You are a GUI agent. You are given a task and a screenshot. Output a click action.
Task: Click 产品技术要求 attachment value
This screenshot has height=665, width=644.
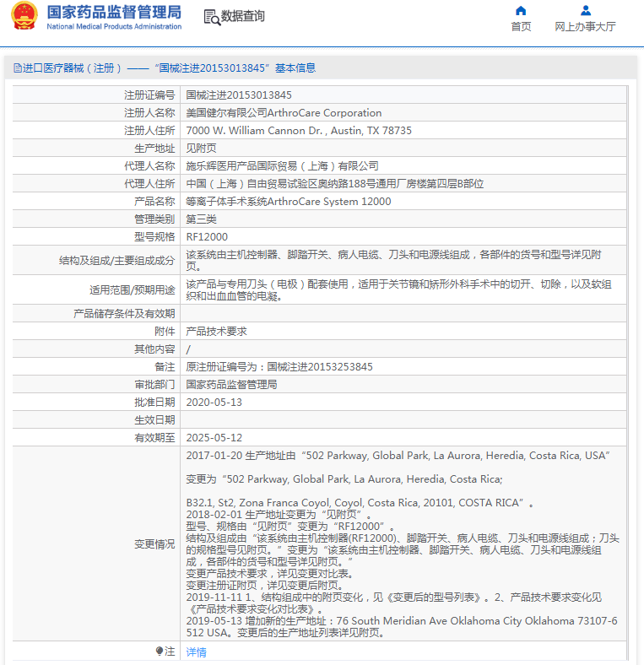(x=216, y=332)
